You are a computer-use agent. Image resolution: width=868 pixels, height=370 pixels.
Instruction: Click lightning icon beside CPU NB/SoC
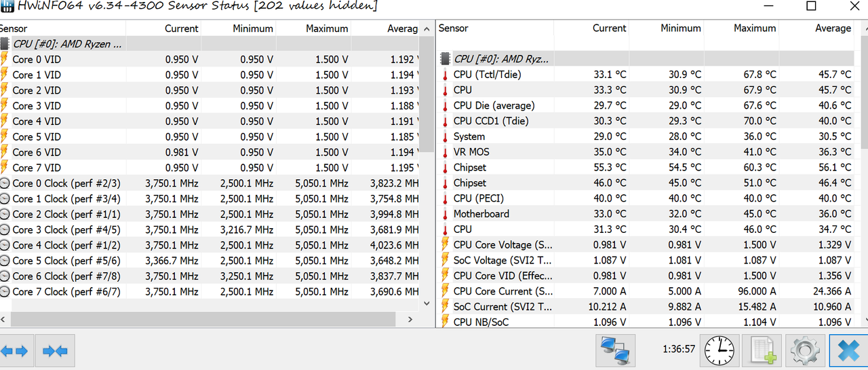tap(446, 322)
